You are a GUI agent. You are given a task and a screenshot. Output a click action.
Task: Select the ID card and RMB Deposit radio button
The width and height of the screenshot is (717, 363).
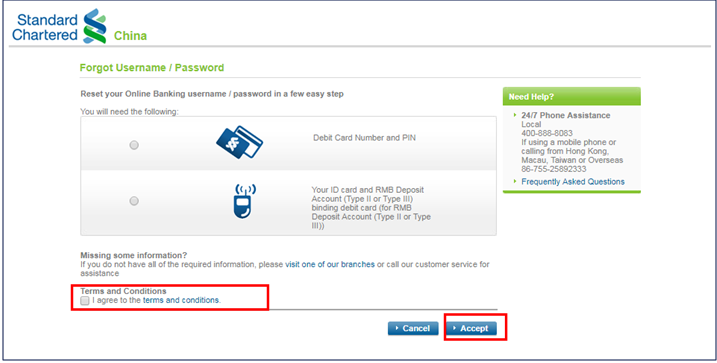click(134, 201)
